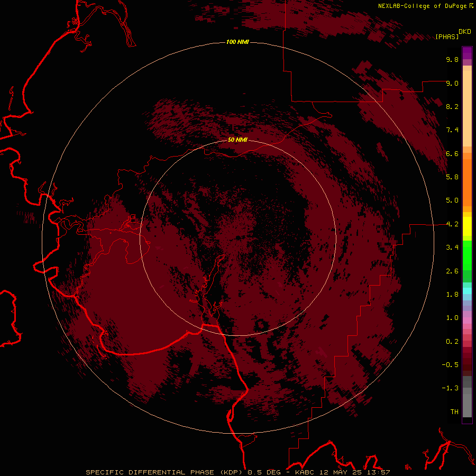Click the TH threshold label on scale
Viewport: 476px width, 476px height.
pyautogui.click(x=454, y=412)
